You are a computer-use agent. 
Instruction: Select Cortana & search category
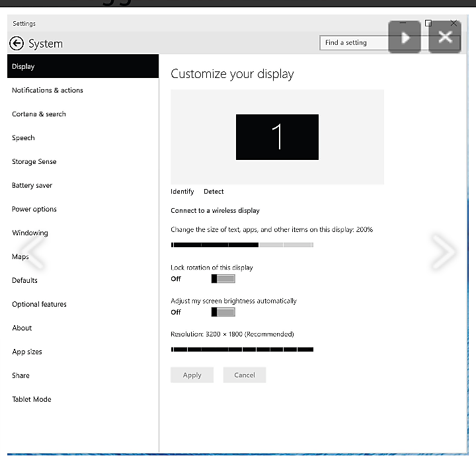[83, 114]
